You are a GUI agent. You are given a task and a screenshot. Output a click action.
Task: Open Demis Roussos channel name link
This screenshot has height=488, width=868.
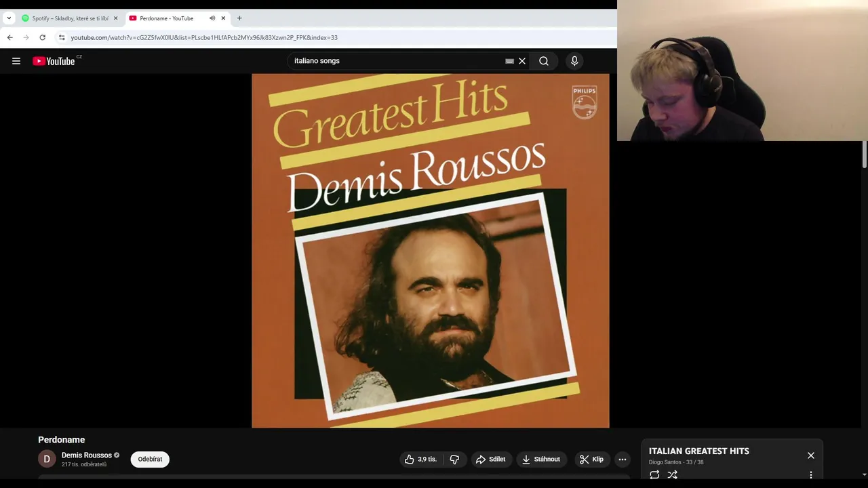[x=87, y=455]
